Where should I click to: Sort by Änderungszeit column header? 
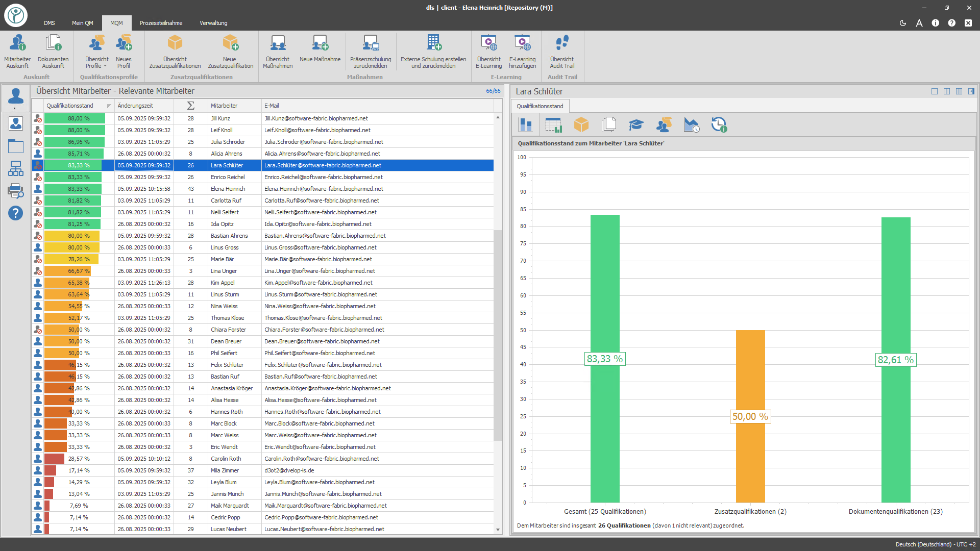135,106
